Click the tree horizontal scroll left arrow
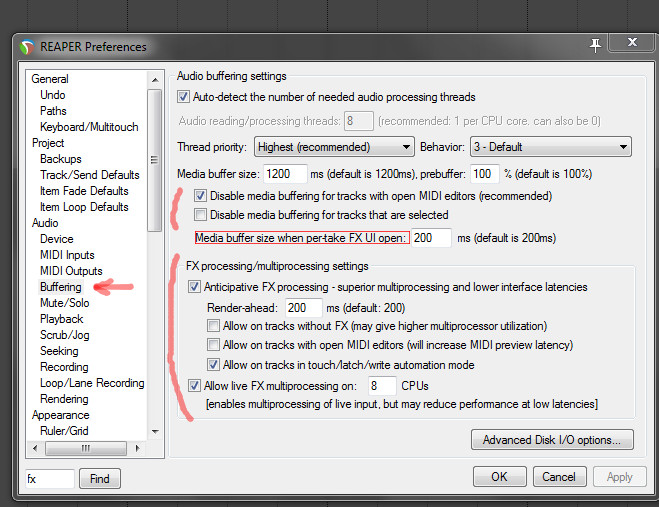The width and height of the screenshot is (659, 507). pos(35,448)
